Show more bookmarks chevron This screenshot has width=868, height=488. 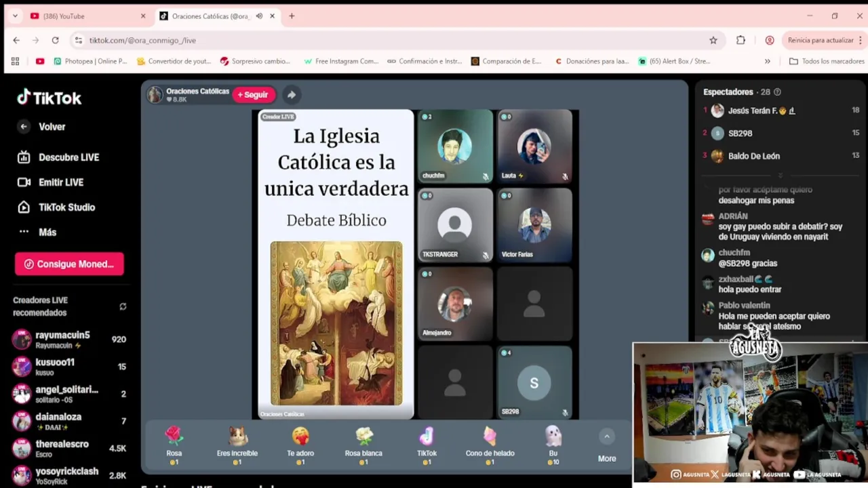coord(767,62)
